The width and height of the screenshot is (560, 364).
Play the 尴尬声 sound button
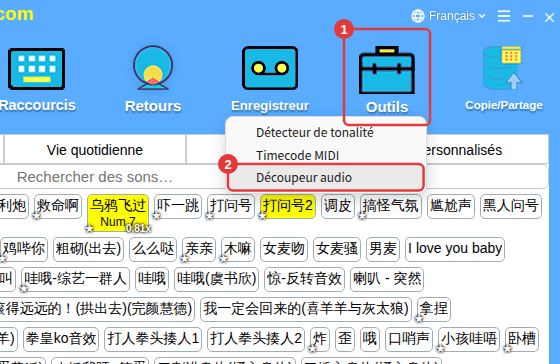pos(451,206)
